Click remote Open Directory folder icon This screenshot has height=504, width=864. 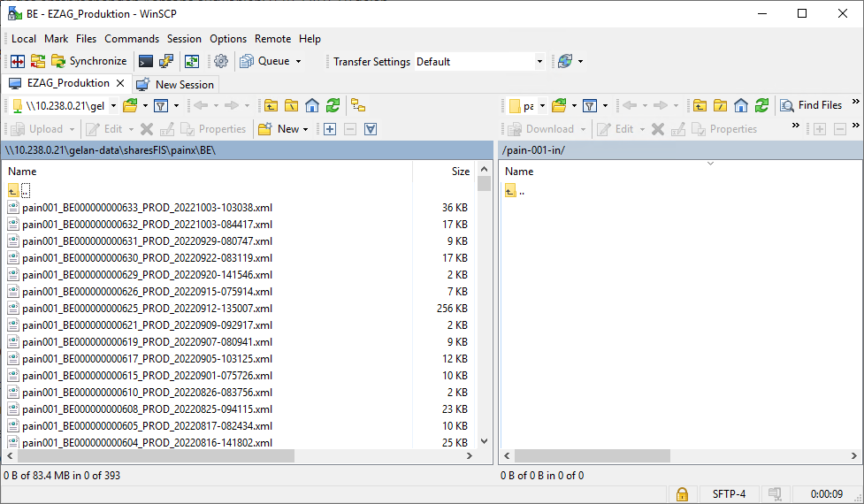[559, 106]
